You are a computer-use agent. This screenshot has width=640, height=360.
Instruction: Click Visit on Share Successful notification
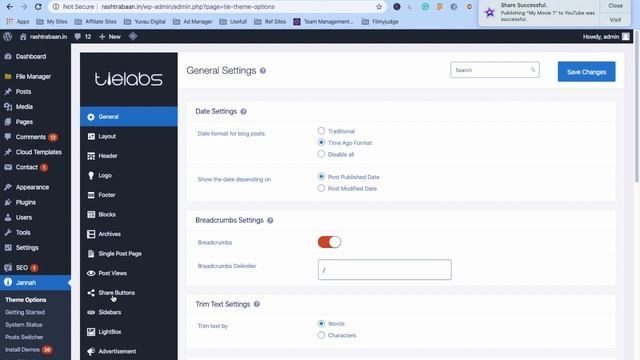point(615,20)
